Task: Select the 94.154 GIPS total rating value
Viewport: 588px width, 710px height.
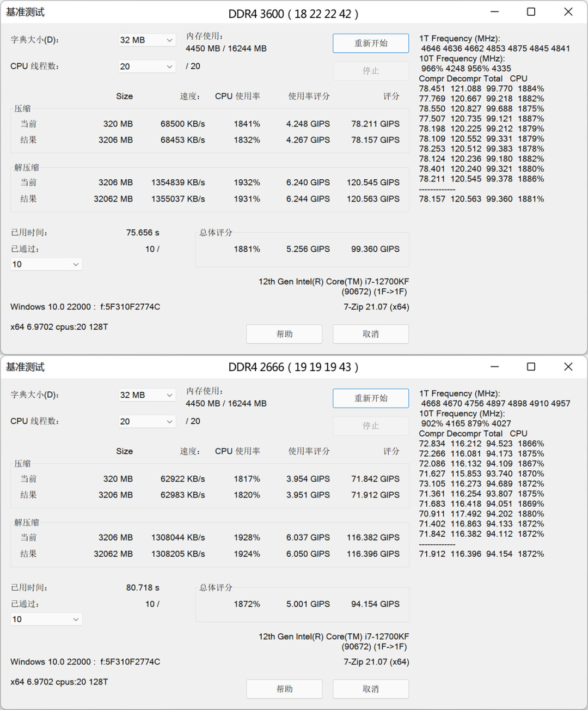Action: tap(375, 604)
